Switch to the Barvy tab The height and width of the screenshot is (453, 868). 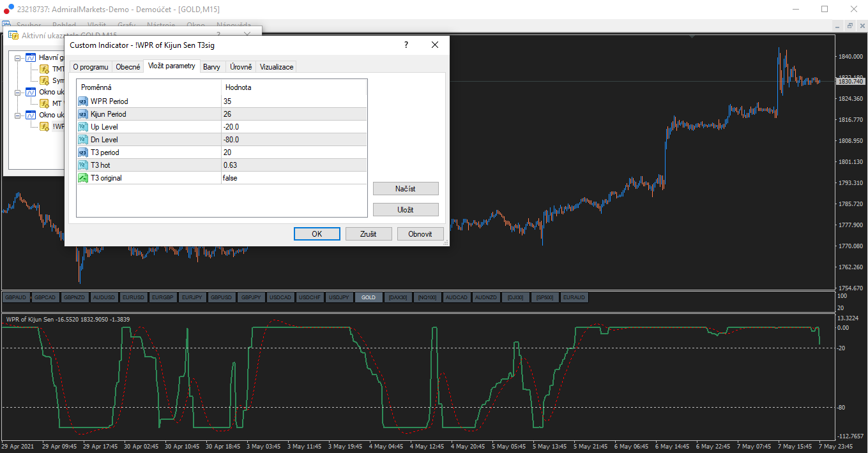pyautogui.click(x=211, y=67)
